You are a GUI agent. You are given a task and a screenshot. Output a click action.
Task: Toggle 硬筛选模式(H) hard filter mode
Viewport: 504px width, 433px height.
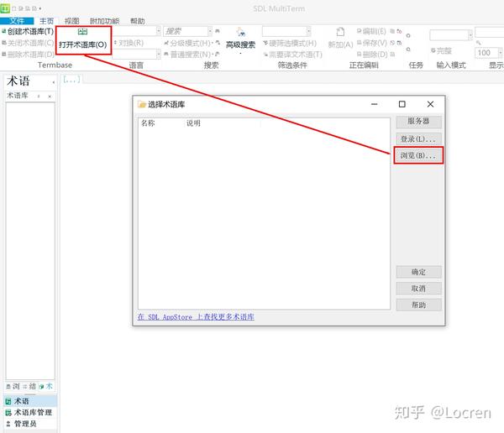pyautogui.click(x=290, y=43)
